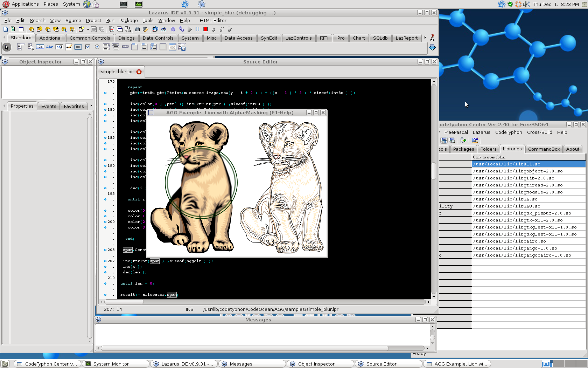The image size is (588, 368).
Task: Open the Project menu
Action: point(93,20)
